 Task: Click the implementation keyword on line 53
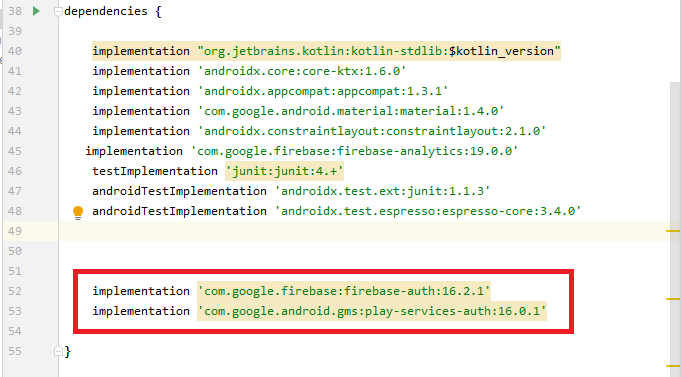141,311
